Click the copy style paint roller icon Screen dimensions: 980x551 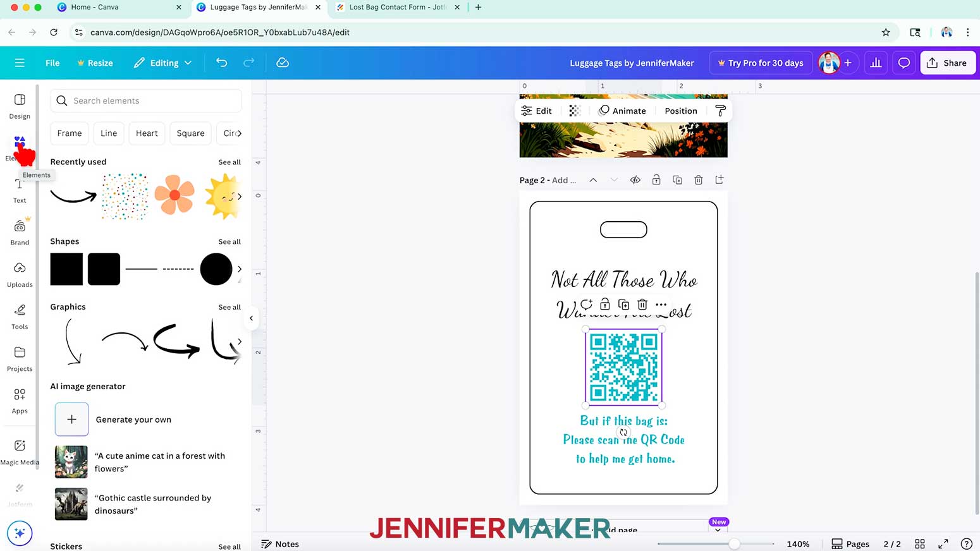pos(720,111)
